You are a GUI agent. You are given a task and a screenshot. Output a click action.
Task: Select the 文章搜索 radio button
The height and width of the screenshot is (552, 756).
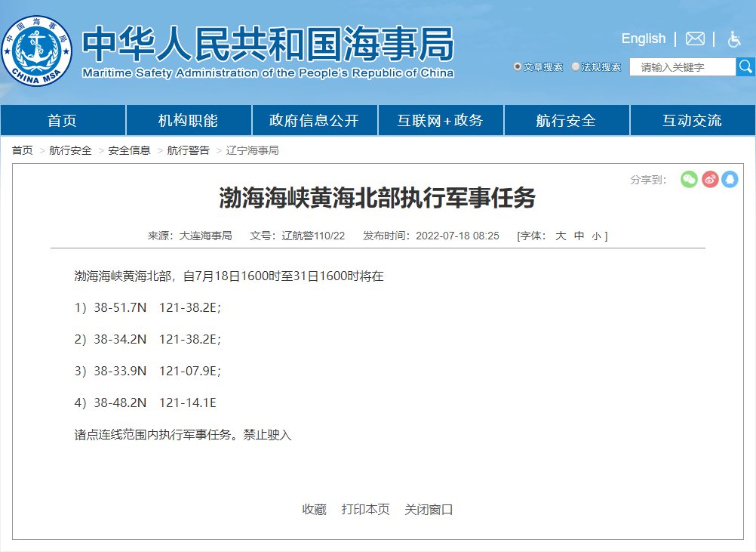(518, 67)
